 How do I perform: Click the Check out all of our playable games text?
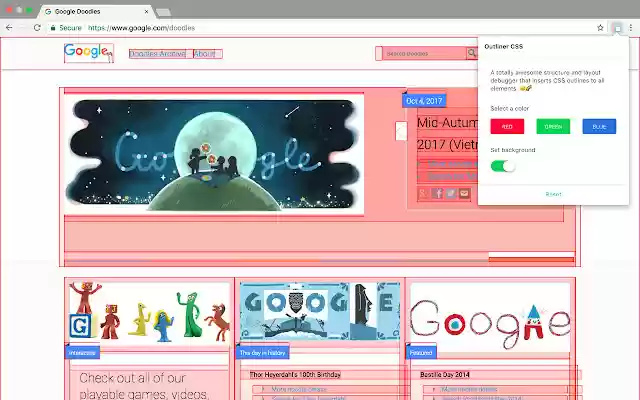(x=144, y=386)
